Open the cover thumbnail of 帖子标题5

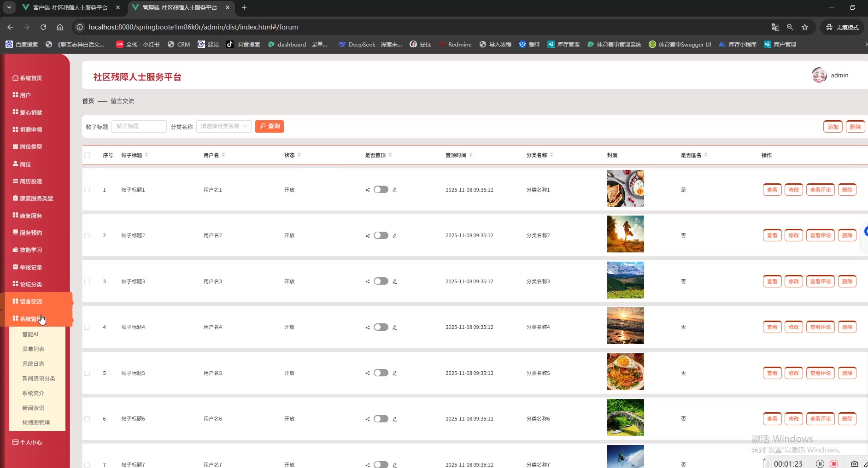coord(626,372)
